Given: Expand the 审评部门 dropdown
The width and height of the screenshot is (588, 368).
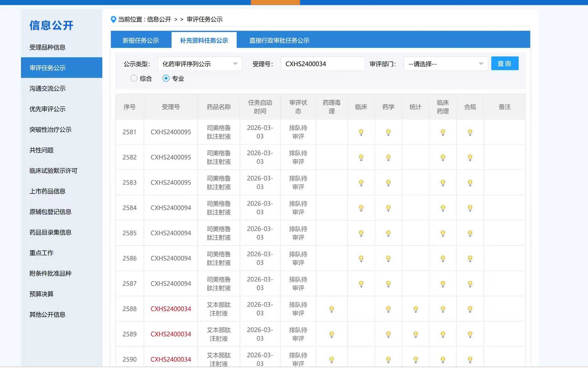Looking at the screenshot, I should coord(445,64).
